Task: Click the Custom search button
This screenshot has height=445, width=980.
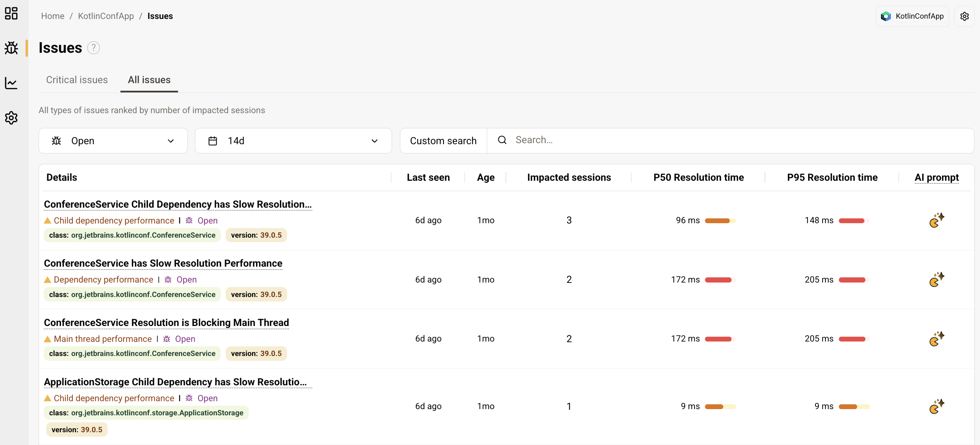Action: point(443,141)
